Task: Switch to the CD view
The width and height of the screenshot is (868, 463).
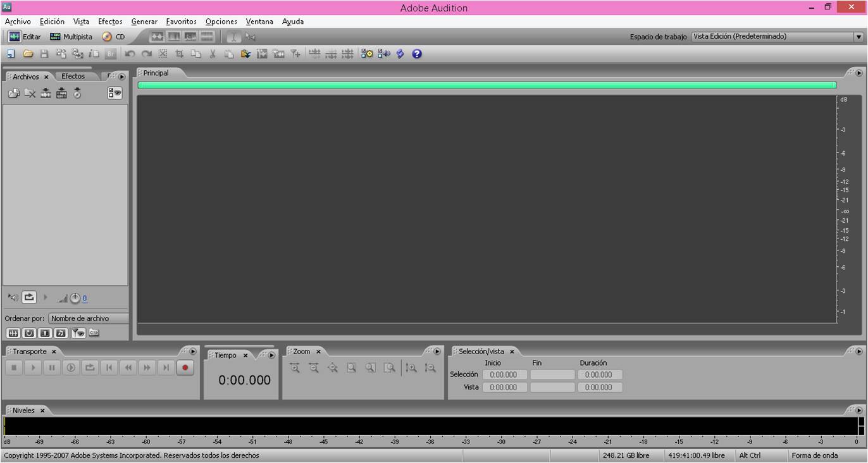Action: (114, 37)
